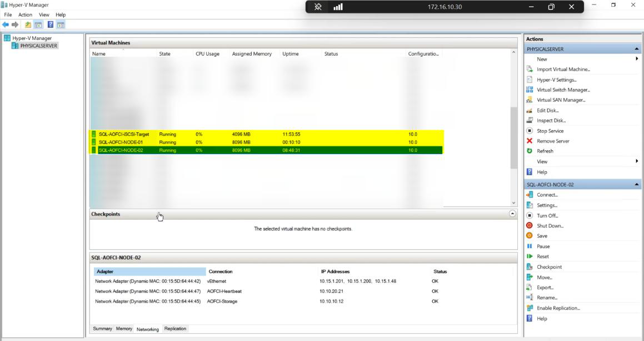Open Virtual SAN Manager icon
The width and height of the screenshot is (644, 341).
[x=530, y=100]
